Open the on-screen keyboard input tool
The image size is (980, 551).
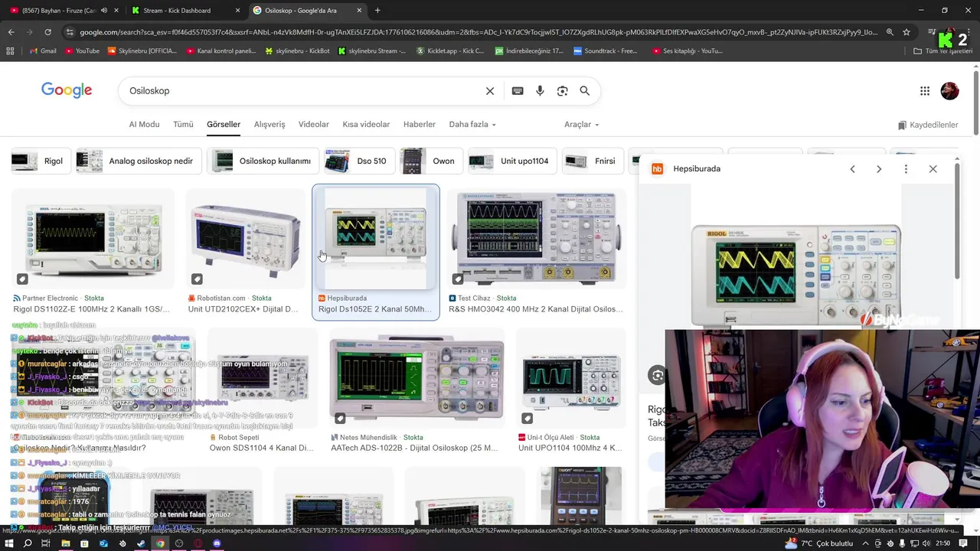tap(518, 91)
